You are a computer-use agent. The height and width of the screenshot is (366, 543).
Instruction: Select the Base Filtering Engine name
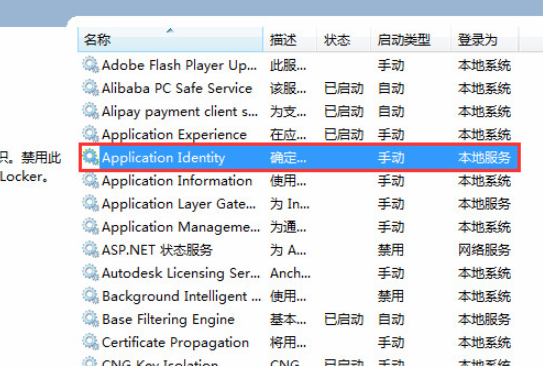[168, 320]
